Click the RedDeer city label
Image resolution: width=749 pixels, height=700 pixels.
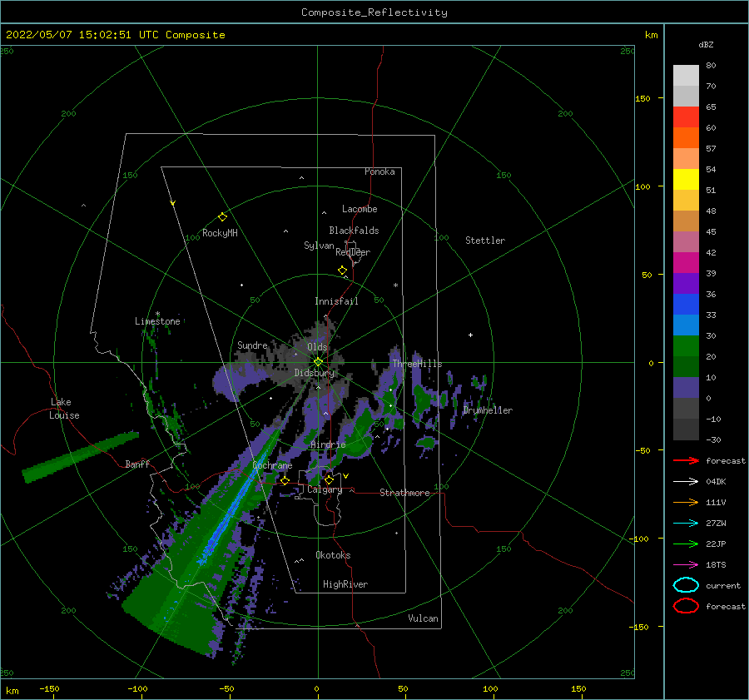(353, 252)
